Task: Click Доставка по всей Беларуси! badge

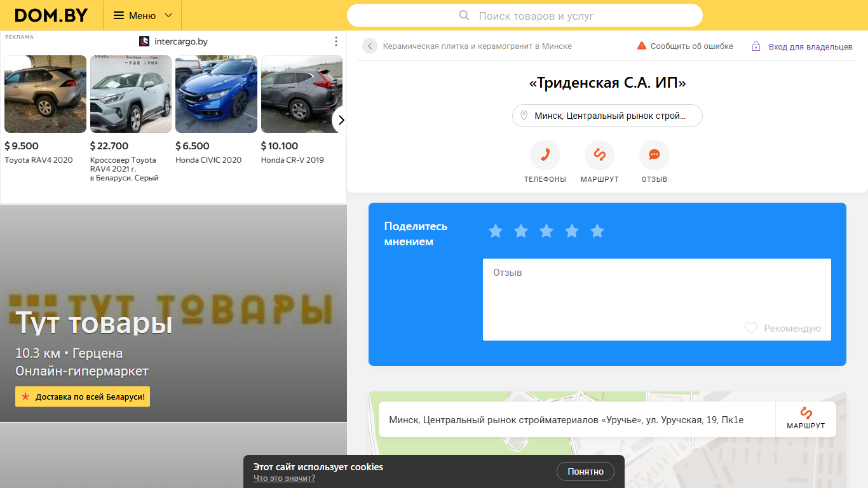Action: tap(83, 396)
